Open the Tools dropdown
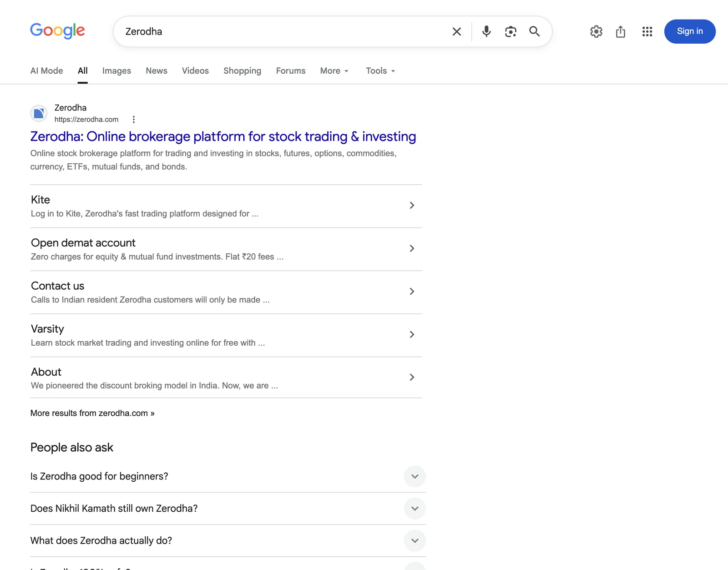 click(x=380, y=71)
